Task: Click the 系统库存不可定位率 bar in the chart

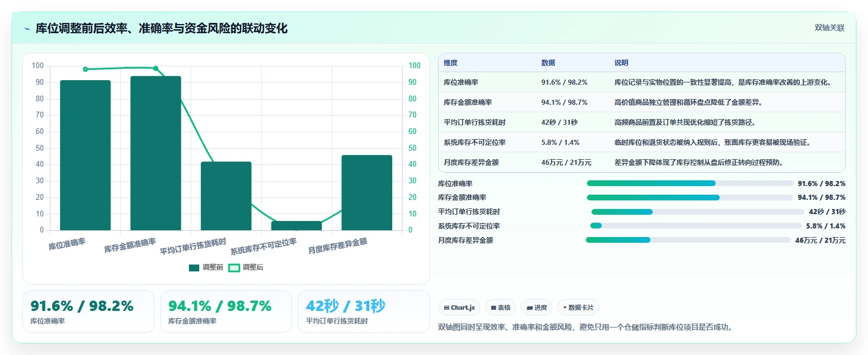Action: (x=297, y=226)
